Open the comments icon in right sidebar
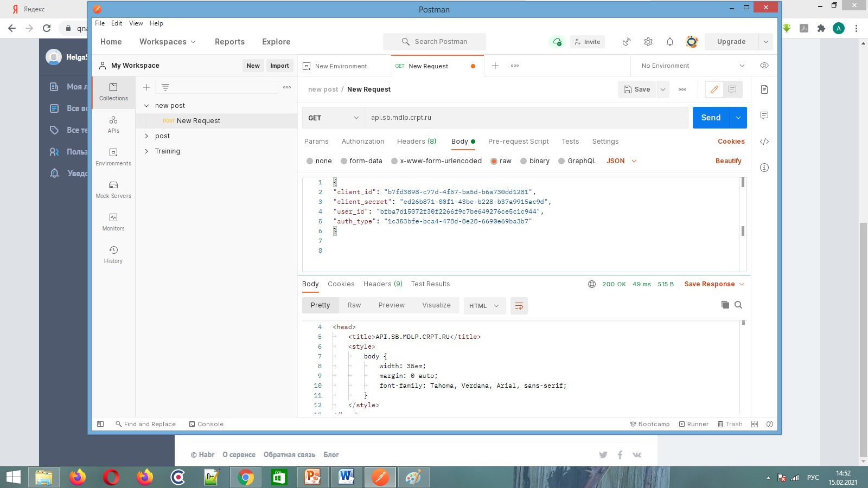This screenshot has height=488, width=868. (764, 115)
